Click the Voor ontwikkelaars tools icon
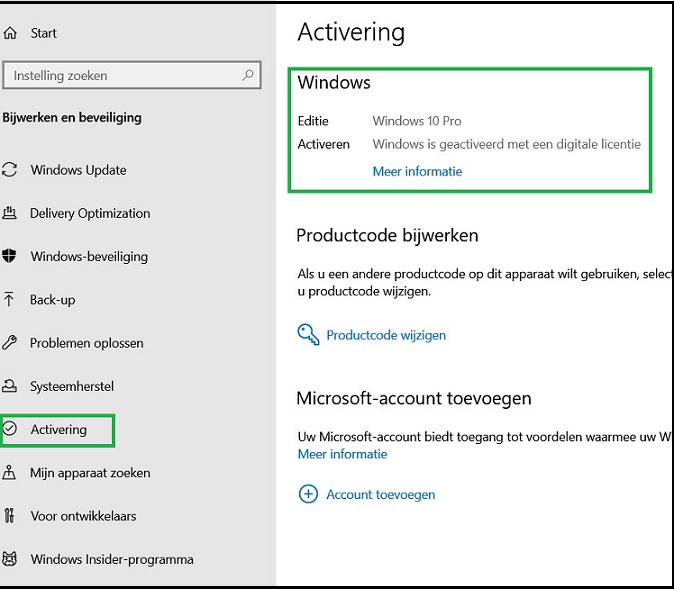Image resolution: width=674 pixels, height=589 pixels. pyautogui.click(x=9, y=515)
